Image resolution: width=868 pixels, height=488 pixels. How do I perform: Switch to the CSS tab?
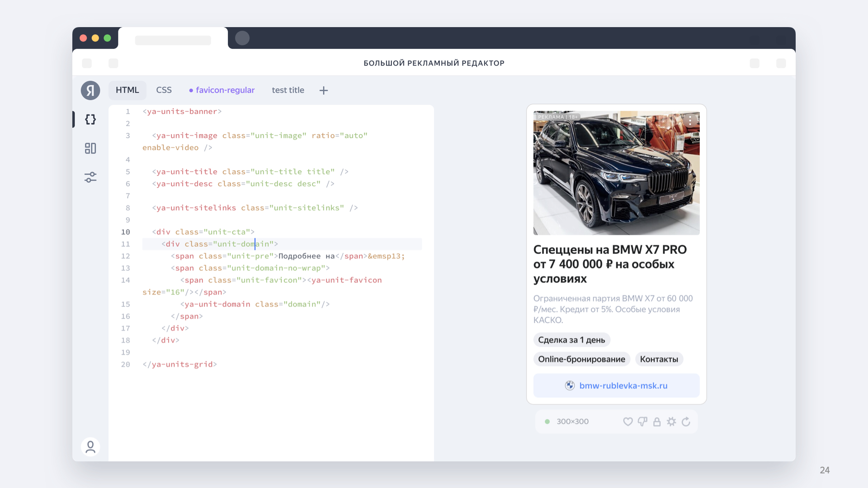pos(164,90)
